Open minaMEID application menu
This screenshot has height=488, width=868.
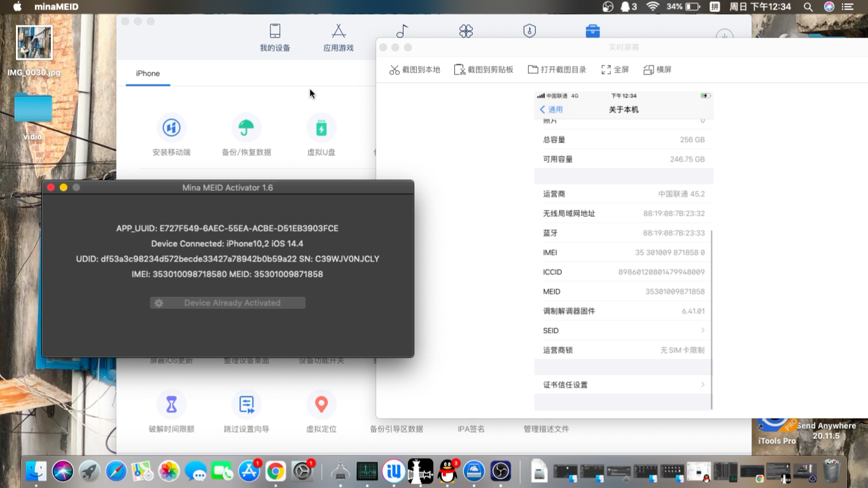(x=57, y=7)
